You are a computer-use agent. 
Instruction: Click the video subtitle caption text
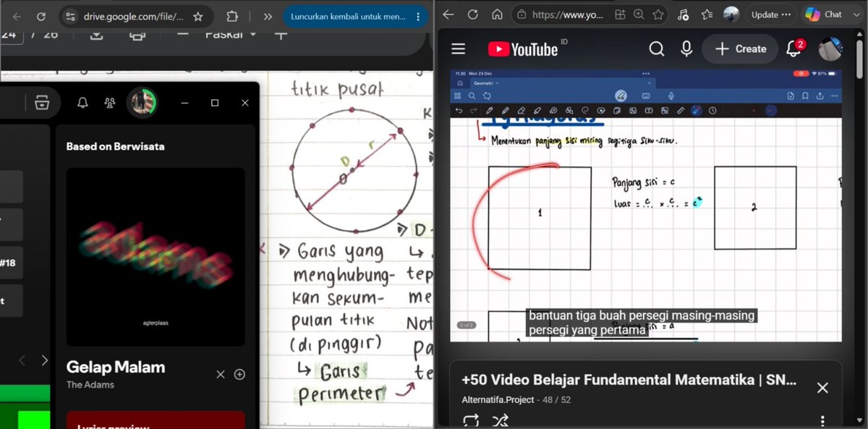point(642,323)
